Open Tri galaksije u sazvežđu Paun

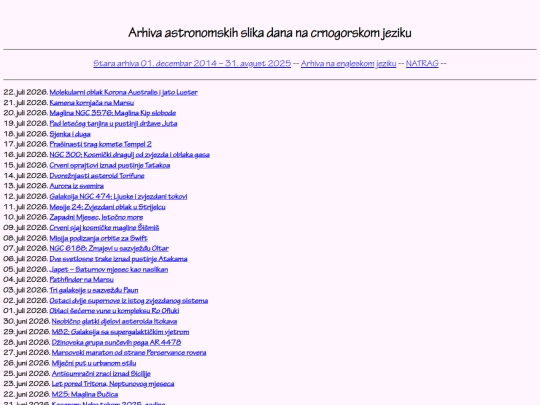(x=94, y=290)
